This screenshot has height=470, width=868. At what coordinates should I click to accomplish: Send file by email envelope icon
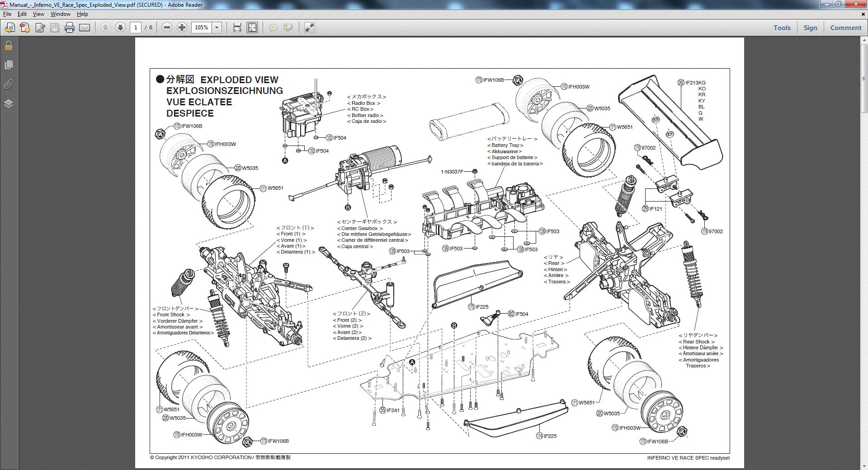point(85,28)
